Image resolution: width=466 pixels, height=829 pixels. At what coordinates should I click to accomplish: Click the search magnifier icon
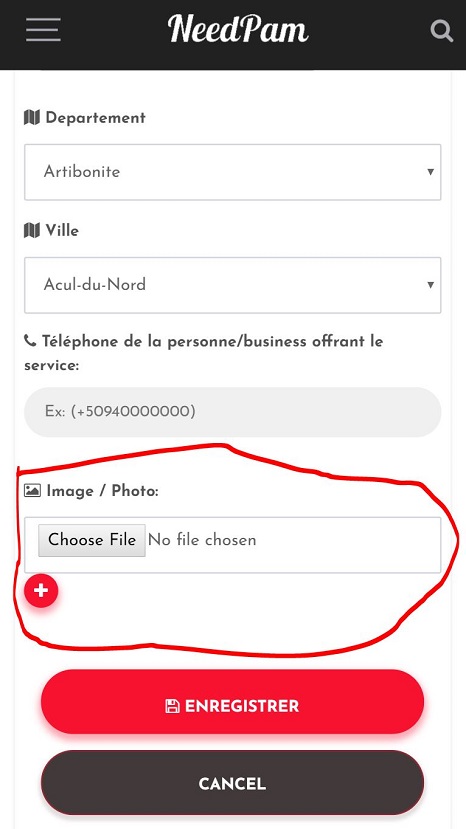442,31
